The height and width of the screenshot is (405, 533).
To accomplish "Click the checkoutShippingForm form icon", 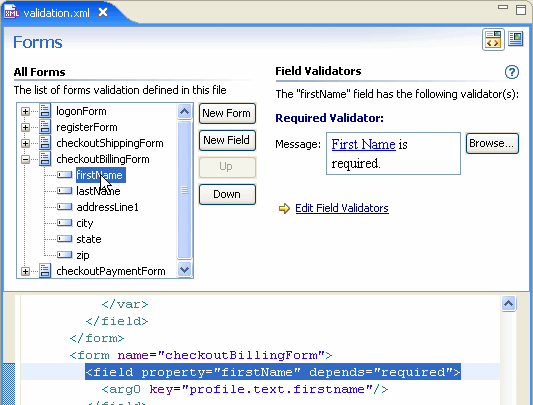I will coord(45,143).
